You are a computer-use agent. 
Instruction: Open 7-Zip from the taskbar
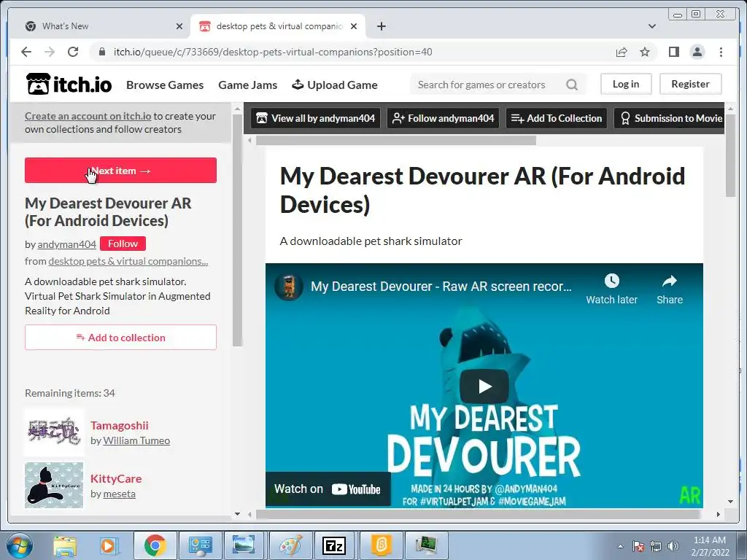[333, 545]
